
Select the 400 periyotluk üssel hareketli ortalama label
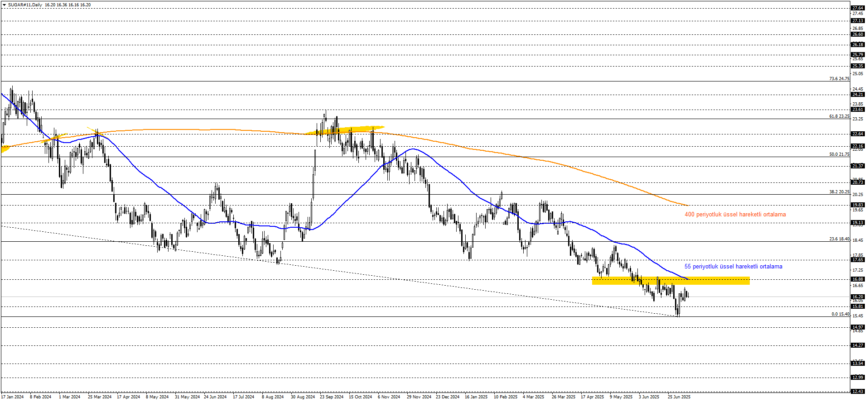[735, 215]
